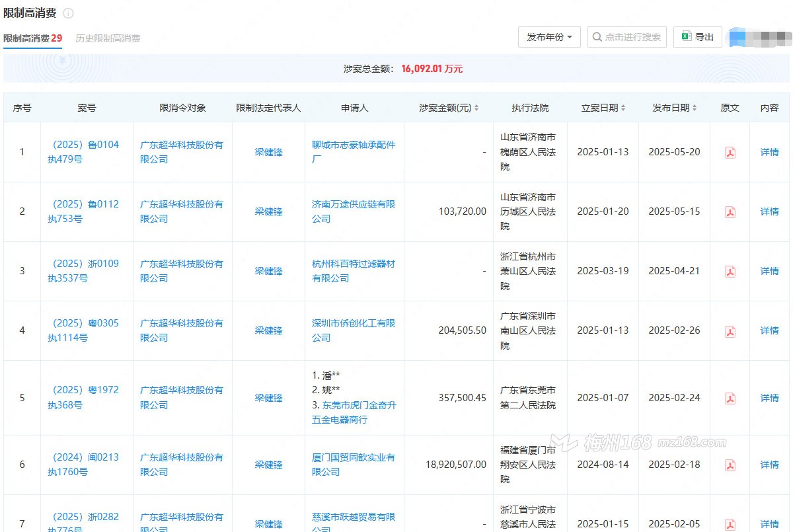Open applicant 聊城市志豪轴承配件厂
793x532 pixels.
click(354, 152)
